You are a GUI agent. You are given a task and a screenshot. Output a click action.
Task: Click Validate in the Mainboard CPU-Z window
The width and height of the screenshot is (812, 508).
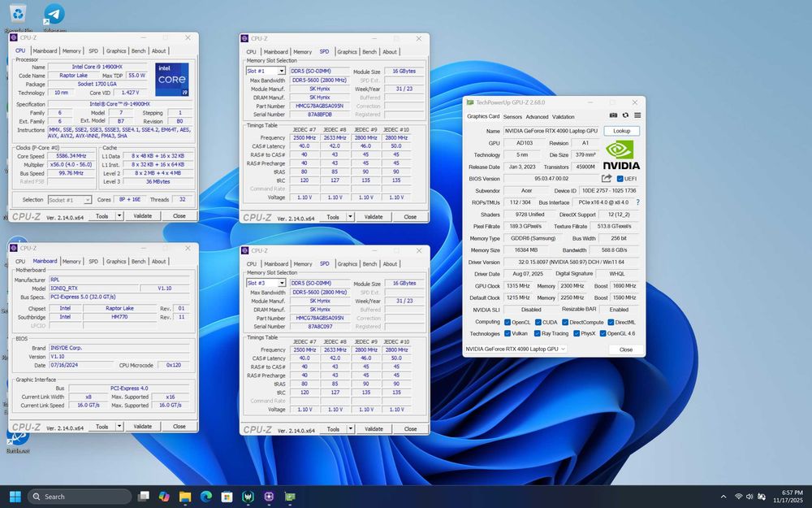coord(142,426)
